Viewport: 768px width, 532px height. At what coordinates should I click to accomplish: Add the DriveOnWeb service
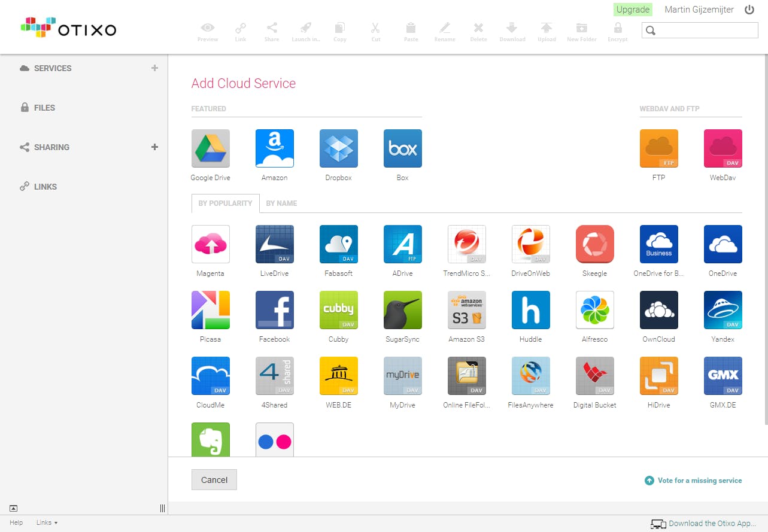click(x=530, y=244)
